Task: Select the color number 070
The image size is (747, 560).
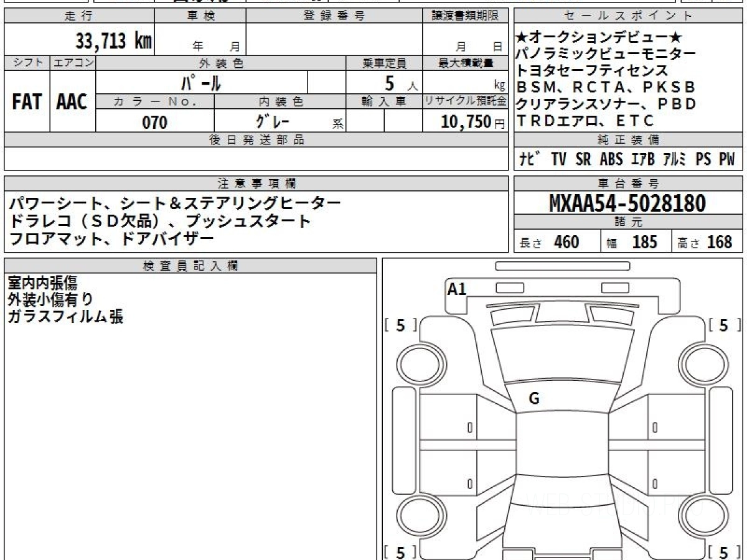Action: click(x=155, y=122)
